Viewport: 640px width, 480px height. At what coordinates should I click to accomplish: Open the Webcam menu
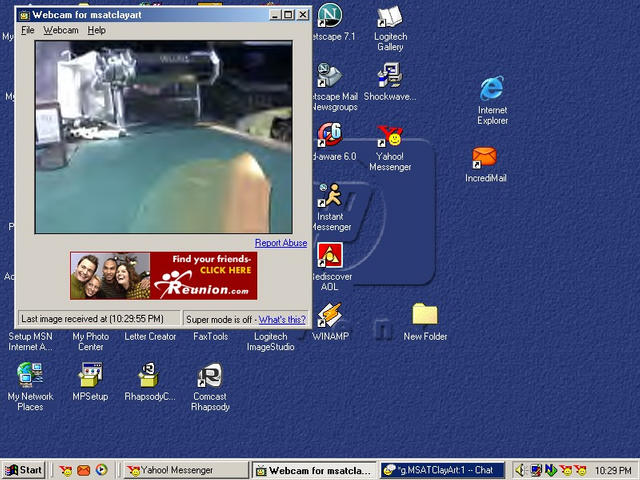(x=61, y=30)
